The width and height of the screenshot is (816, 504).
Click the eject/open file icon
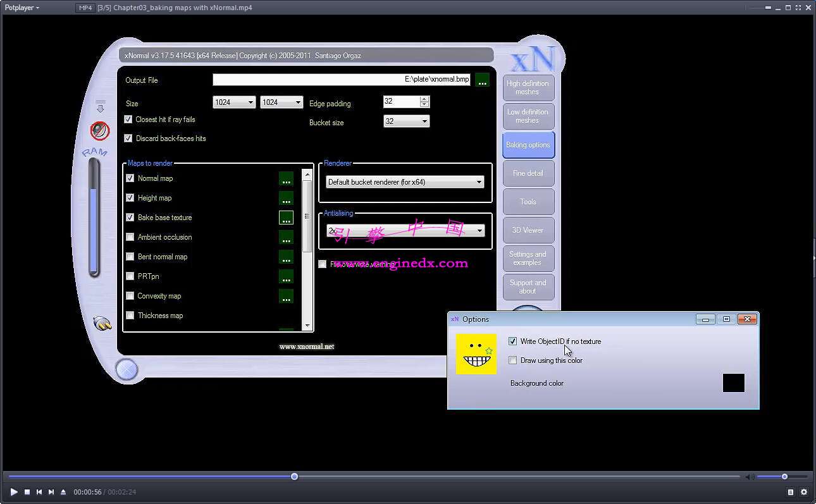point(63,492)
